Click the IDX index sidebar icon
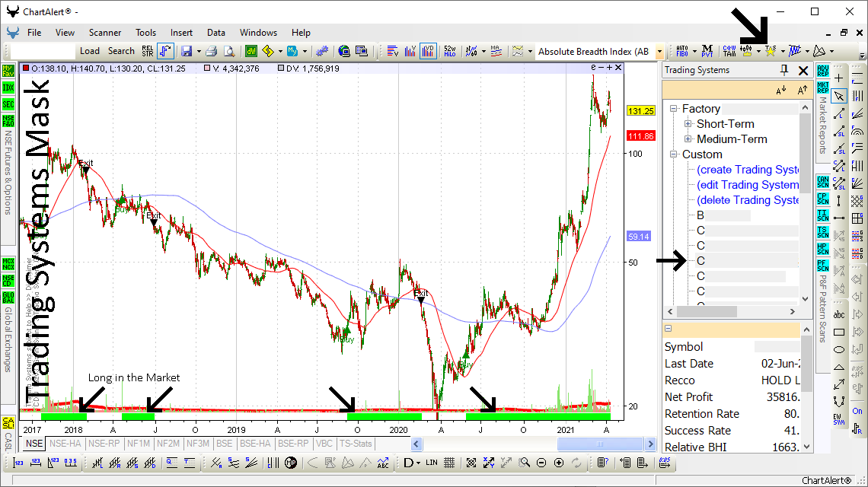The height and width of the screenshot is (487, 868). point(8,88)
